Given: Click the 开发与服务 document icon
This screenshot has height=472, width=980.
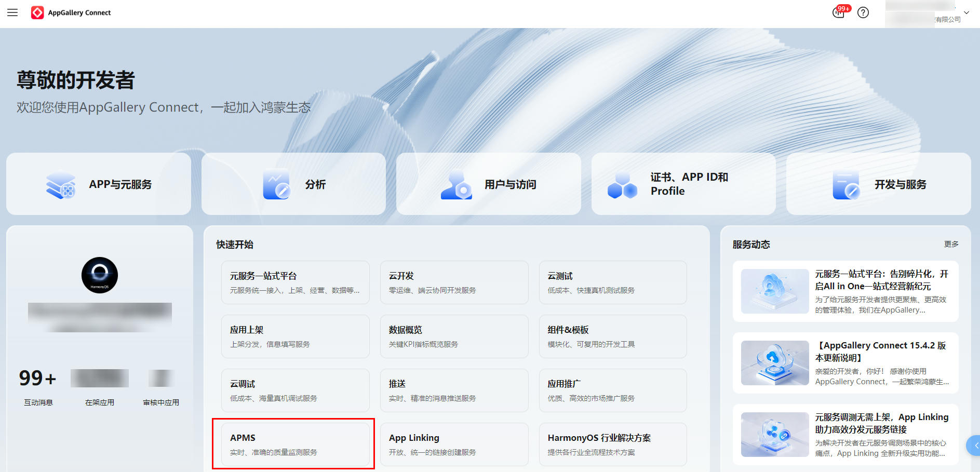Looking at the screenshot, I should [x=845, y=185].
